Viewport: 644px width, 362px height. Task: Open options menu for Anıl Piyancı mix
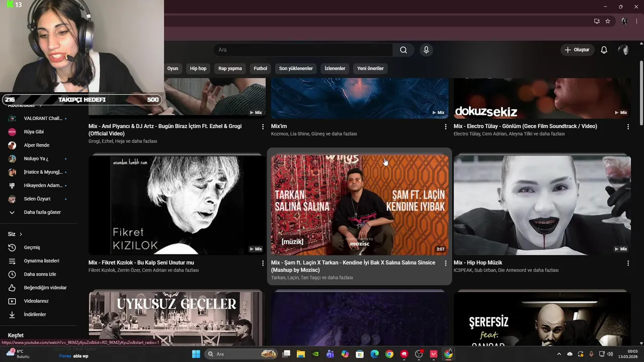coord(263,127)
